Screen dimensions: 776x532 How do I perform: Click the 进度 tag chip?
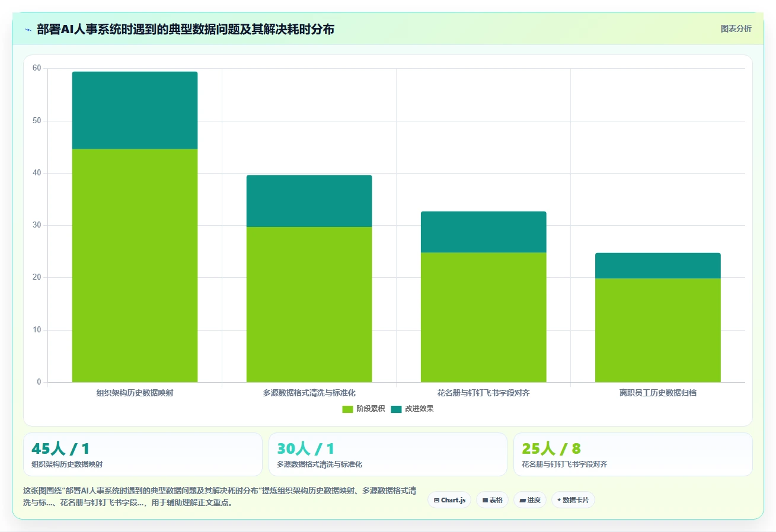point(530,500)
